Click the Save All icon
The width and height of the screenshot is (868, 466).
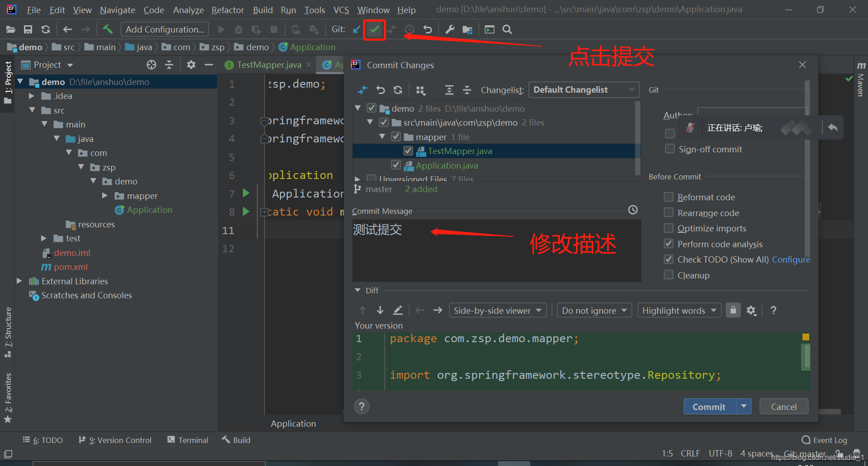point(28,29)
